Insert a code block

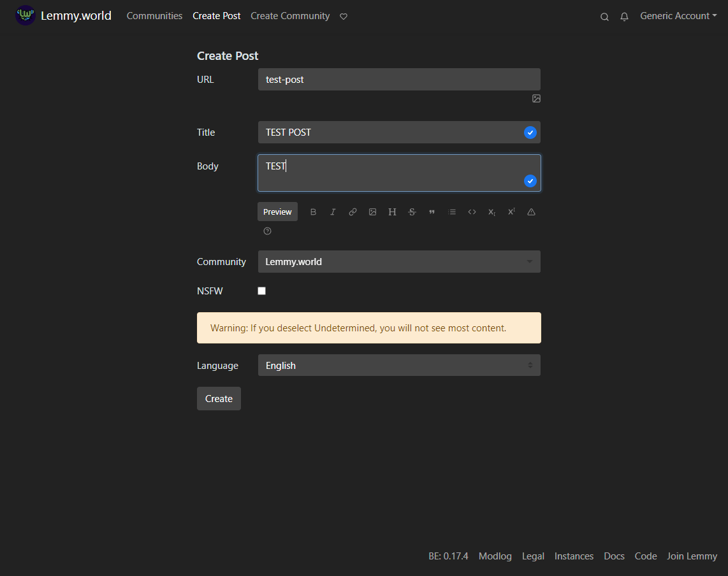point(472,212)
